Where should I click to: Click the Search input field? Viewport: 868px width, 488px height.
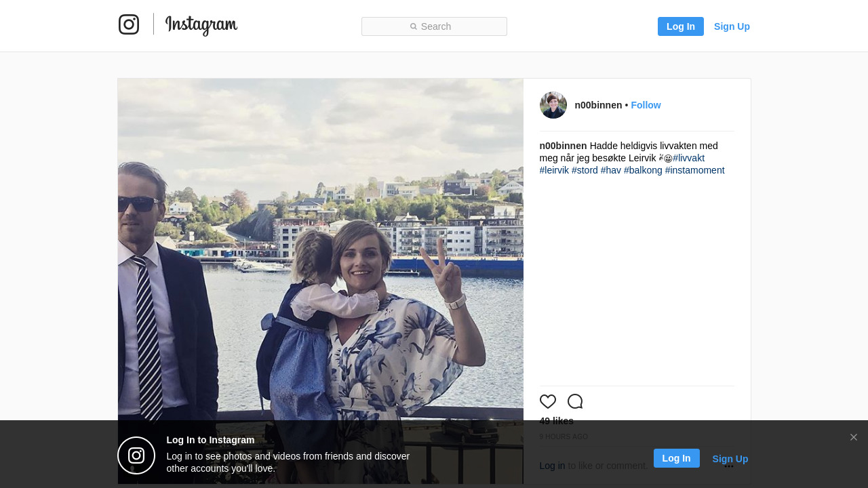point(434,26)
